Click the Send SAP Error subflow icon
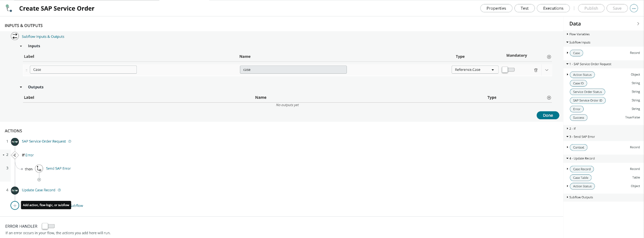Screen dimensions: 644x238 click(x=39, y=169)
